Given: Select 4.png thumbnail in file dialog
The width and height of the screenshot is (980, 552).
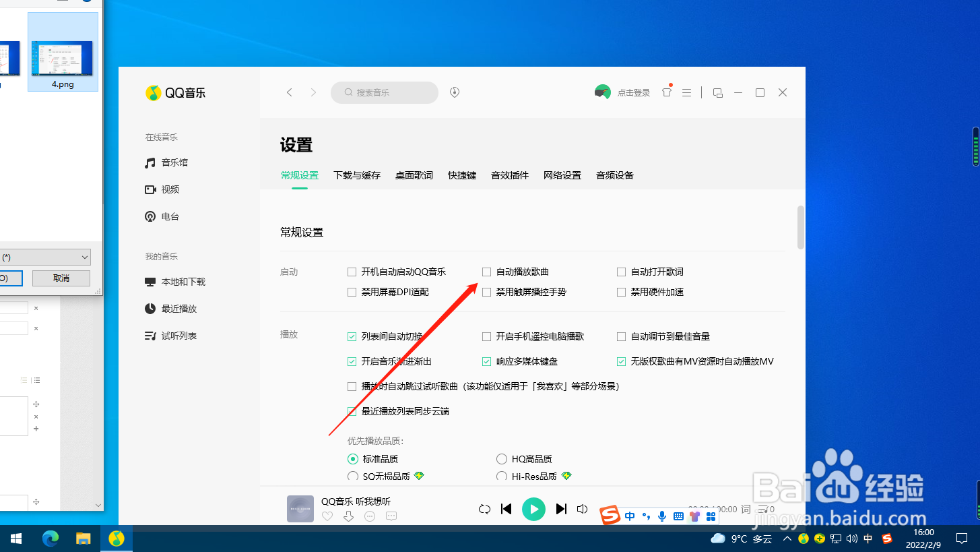Looking at the screenshot, I should (x=63, y=51).
